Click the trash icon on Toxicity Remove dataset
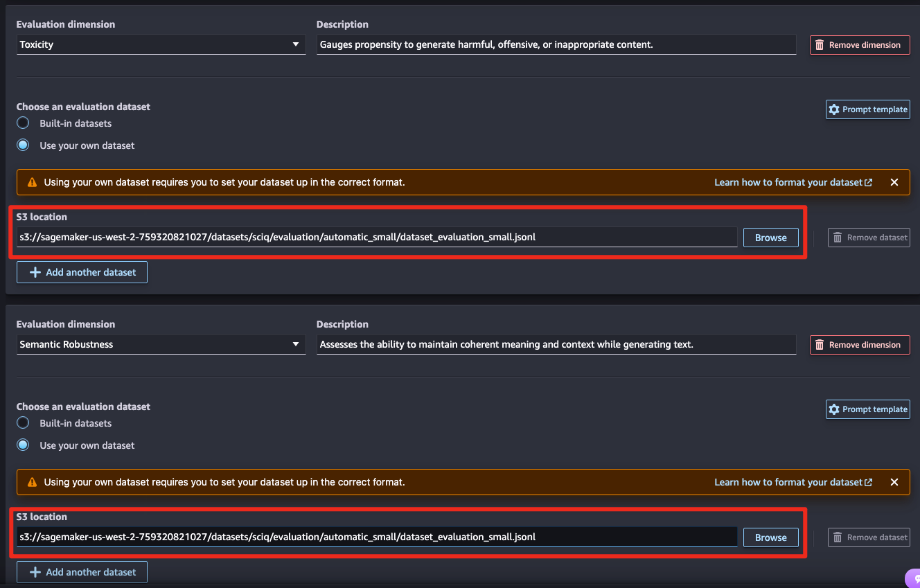The image size is (920, 588). pyautogui.click(x=838, y=238)
